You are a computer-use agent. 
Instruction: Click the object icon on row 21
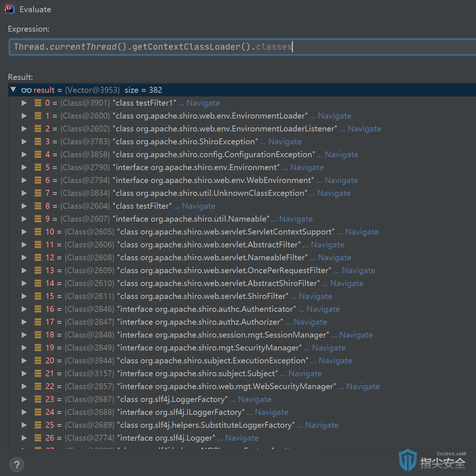[x=38, y=374]
